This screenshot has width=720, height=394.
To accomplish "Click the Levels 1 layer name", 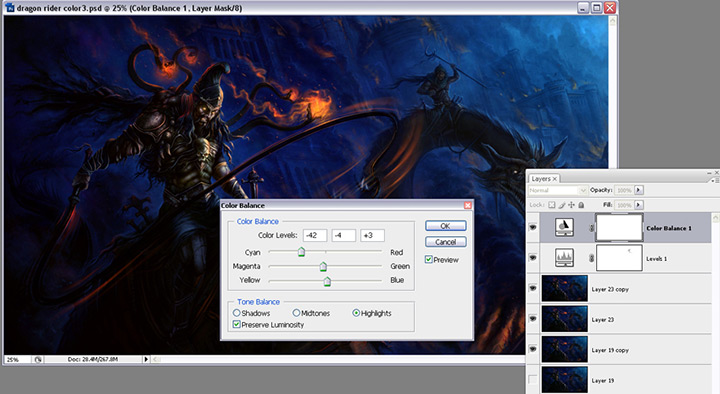I will pos(656,259).
